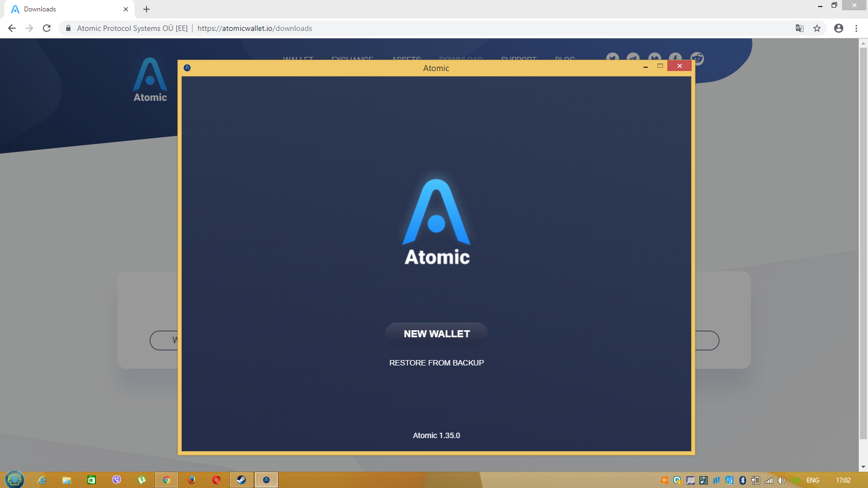
Task: Switch to Steam on the taskbar
Action: (x=241, y=480)
